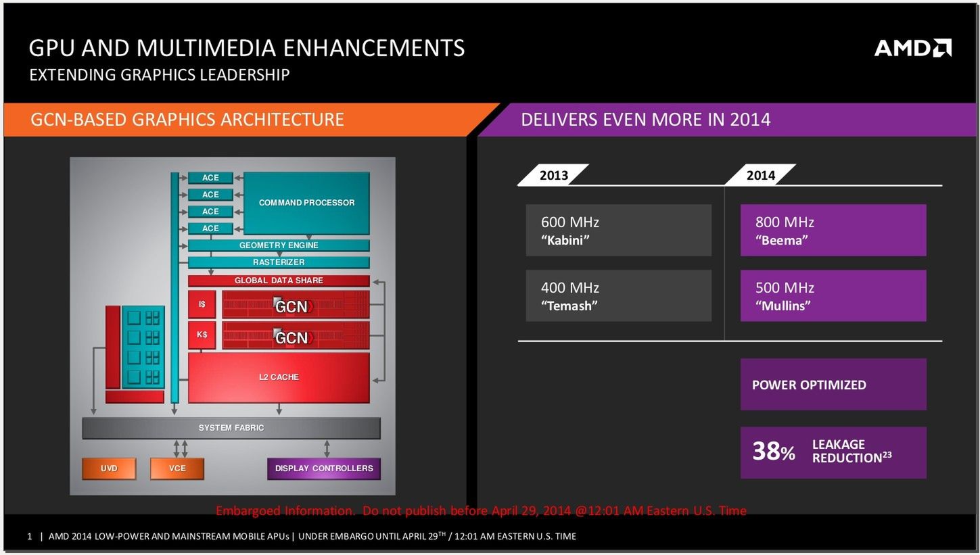
Task: Select footer text "AMD 2014 LOW-POWER AND MAINSTREAM MOBILE APUs"
Action: coord(169,537)
